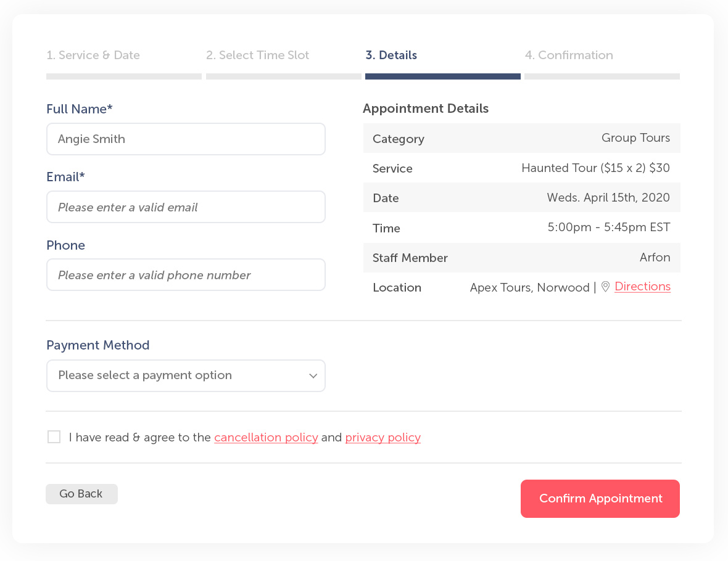The image size is (728, 561).
Task: Open the Directions link
Action: (643, 287)
